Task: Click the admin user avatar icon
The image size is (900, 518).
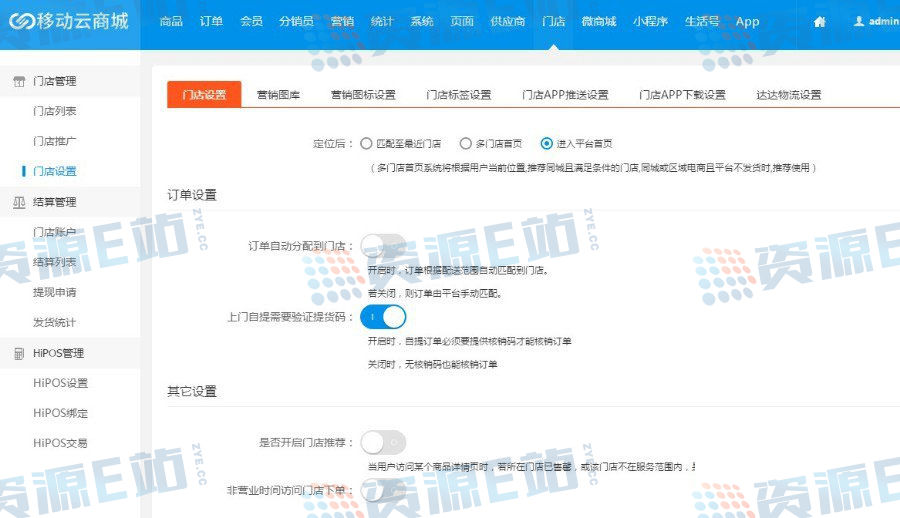Action: pos(858,22)
